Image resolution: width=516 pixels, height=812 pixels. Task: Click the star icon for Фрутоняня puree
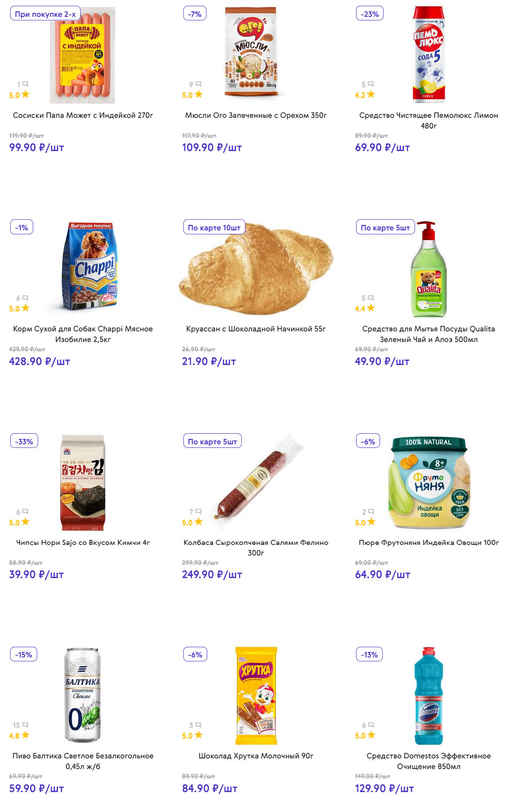point(371,522)
